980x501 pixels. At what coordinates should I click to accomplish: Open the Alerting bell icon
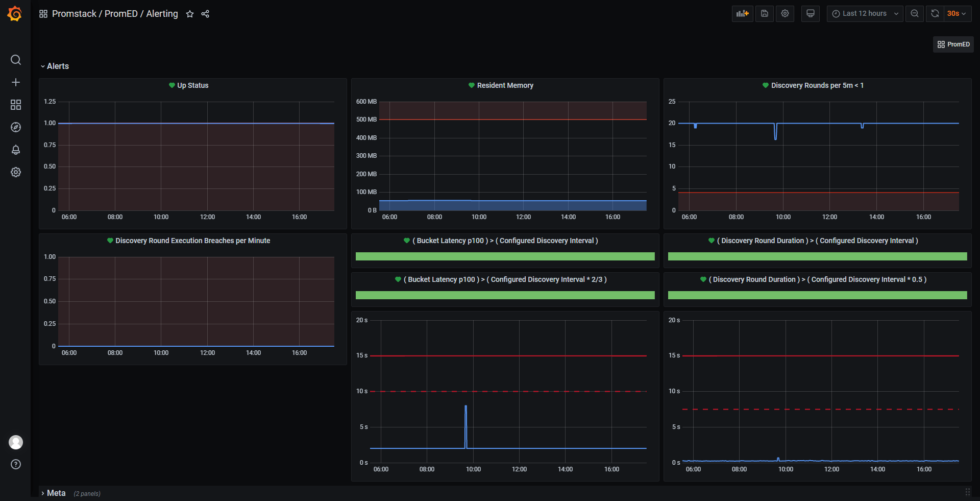point(15,150)
